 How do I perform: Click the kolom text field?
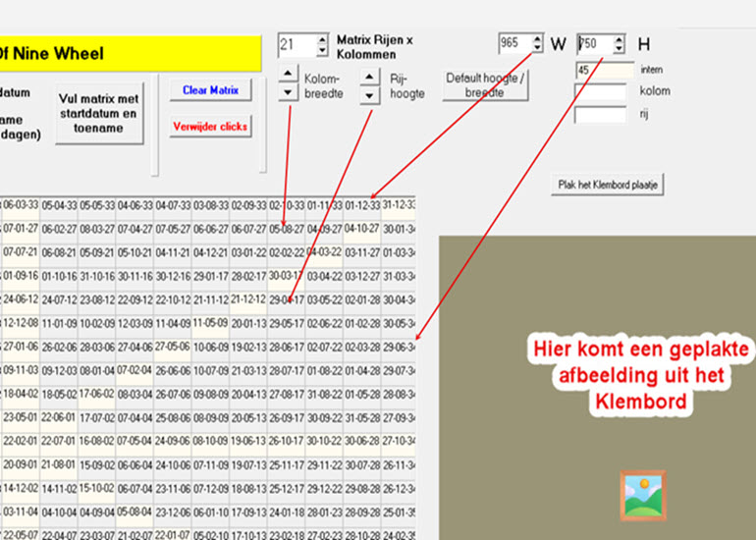(x=600, y=92)
